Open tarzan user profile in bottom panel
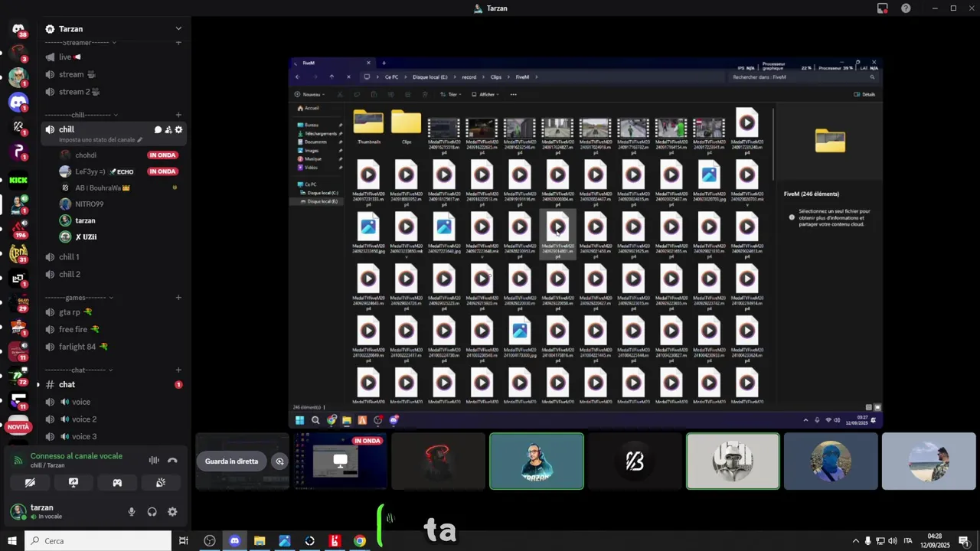This screenshot has height=551, width=980. tap(46, 511)
